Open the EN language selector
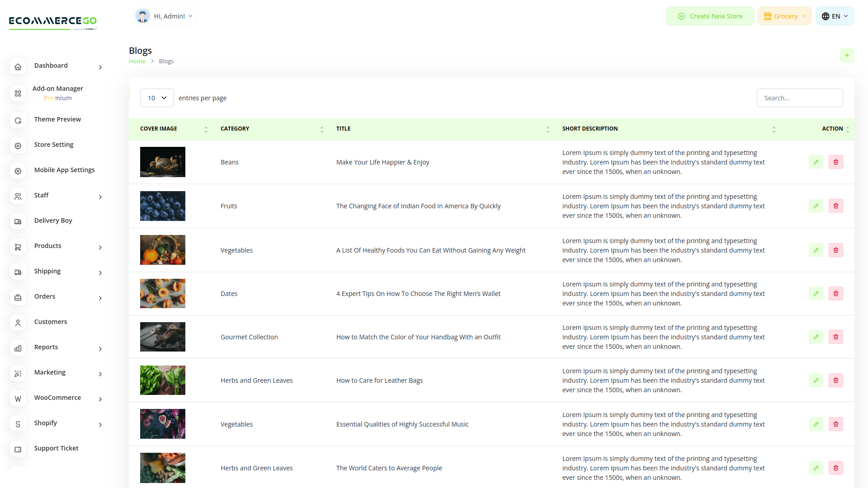Screen dimensions: 868x488 coord(835,16)
